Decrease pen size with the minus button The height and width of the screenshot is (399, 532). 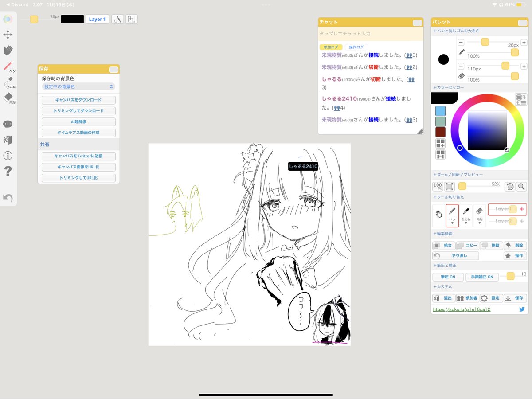461,42
